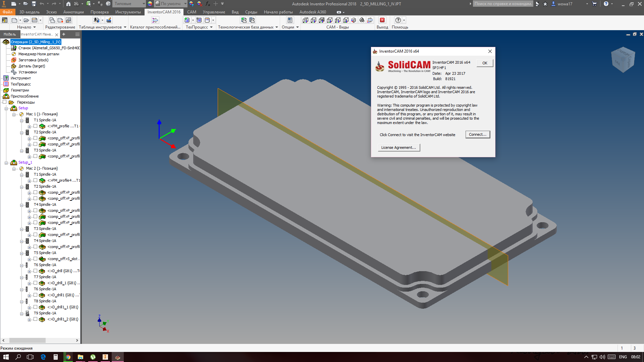Toggle checkbox for <>FM_profile4 operation
Image resolution: width=644 pixels, height=362 pixels.
(35, 180)
